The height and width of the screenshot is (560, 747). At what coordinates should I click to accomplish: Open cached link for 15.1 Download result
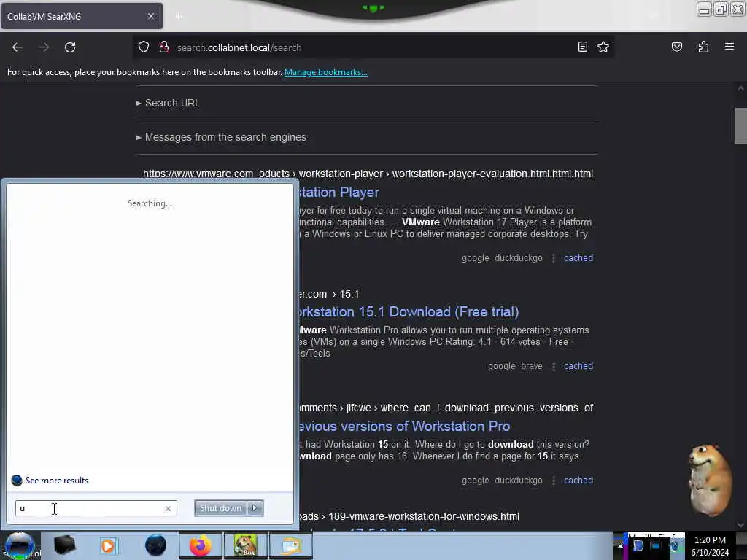578,366
